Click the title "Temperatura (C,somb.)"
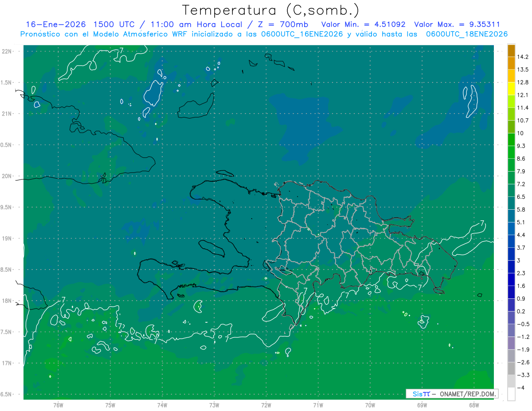Viewport: 532px width, 411px height. coord(270,10)
